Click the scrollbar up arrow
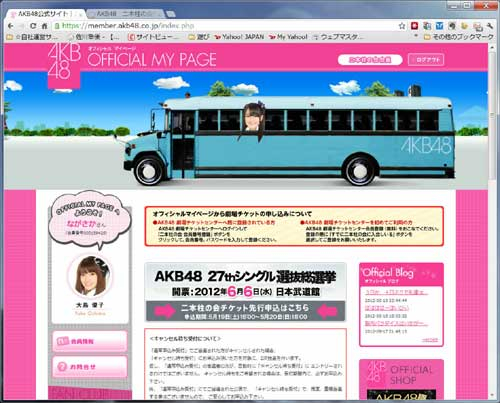The width and height of the screenshot is (500, 403). [492, 47]
